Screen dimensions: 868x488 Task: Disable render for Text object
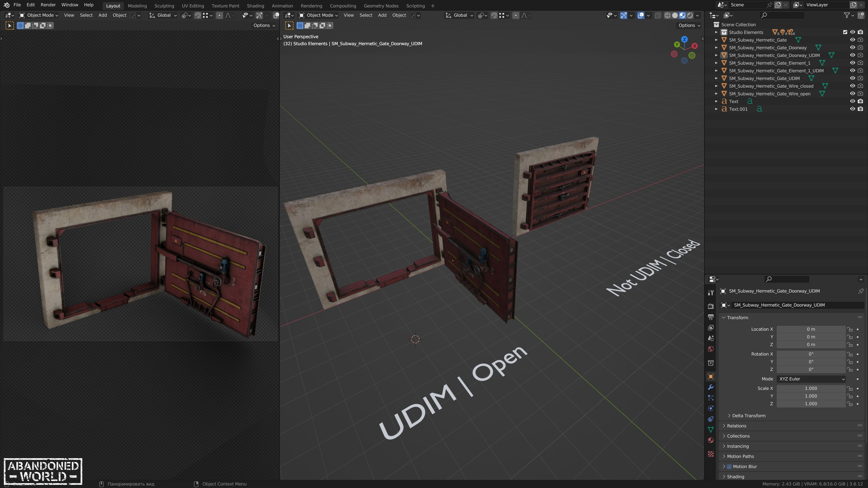[x=860, y=101]
